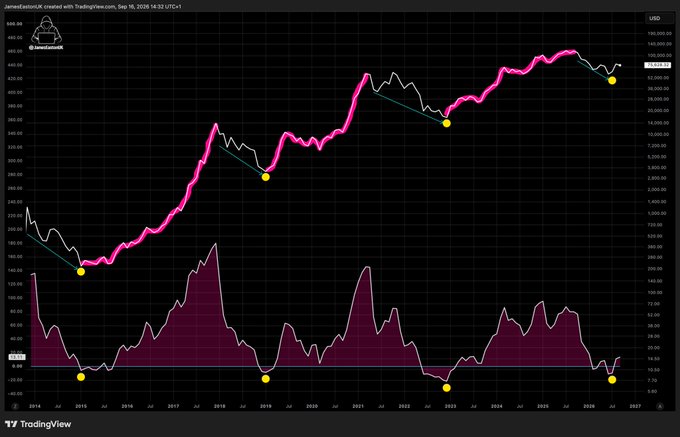Click the 52,000.00 price scale label
The image size is (680, 437).
(x=659, y=78)
